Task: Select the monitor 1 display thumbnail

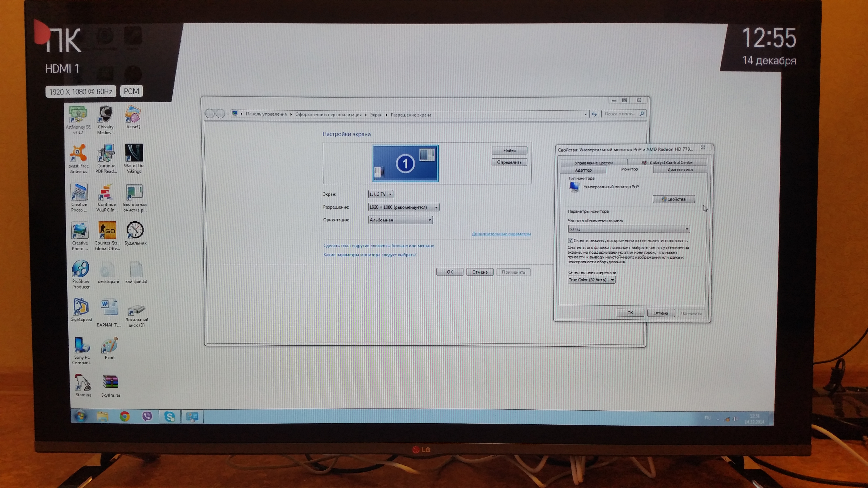Action: pos(405,164)
